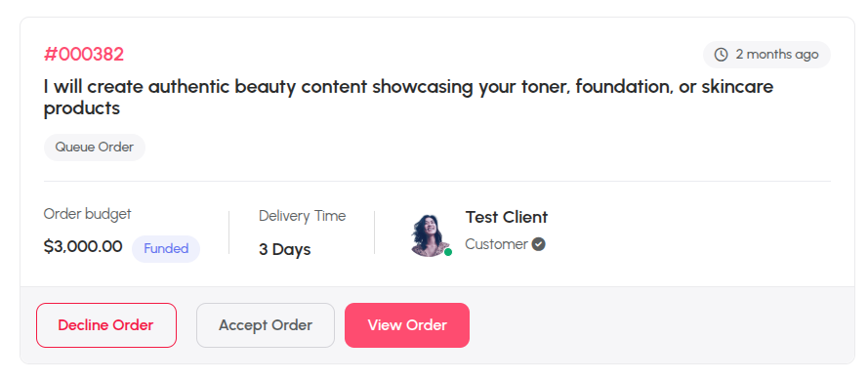This screenshot has height=381, width=868.
Task: Click the 3 Days delivery value
Action: (284, 250)
